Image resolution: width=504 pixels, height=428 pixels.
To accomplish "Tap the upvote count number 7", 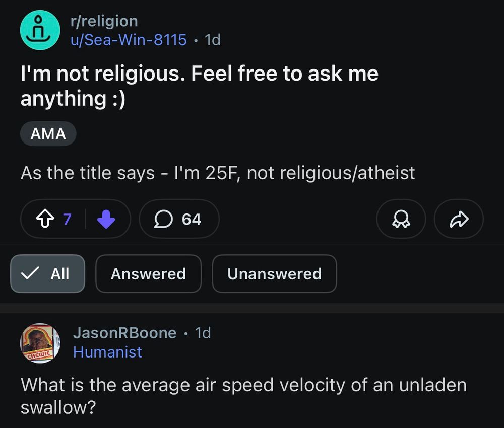I will [x=67, y=219].
